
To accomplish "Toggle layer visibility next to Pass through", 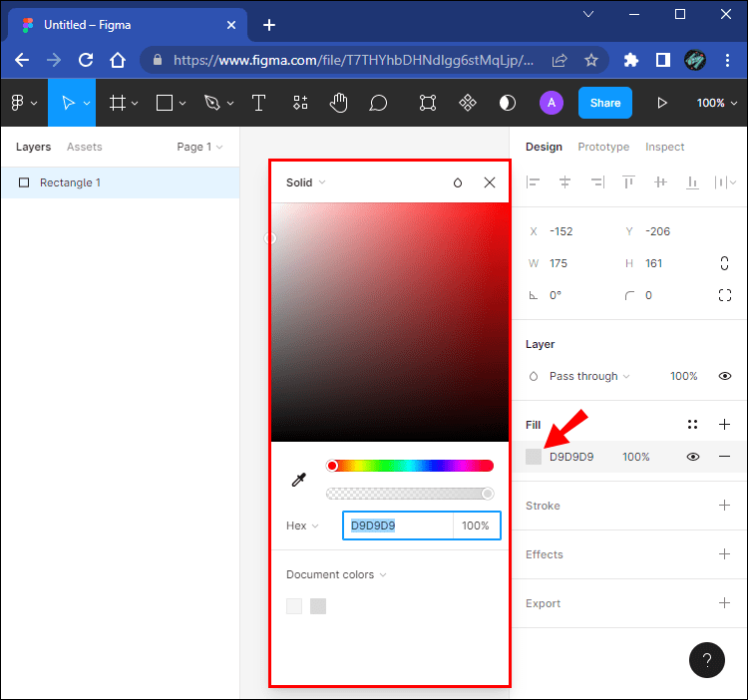I will (x=724, y=376).
